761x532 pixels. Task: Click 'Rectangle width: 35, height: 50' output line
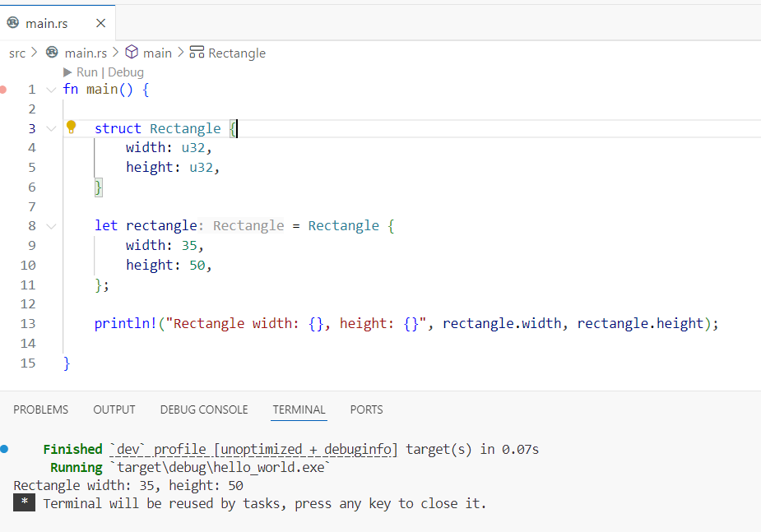[128, 485]
